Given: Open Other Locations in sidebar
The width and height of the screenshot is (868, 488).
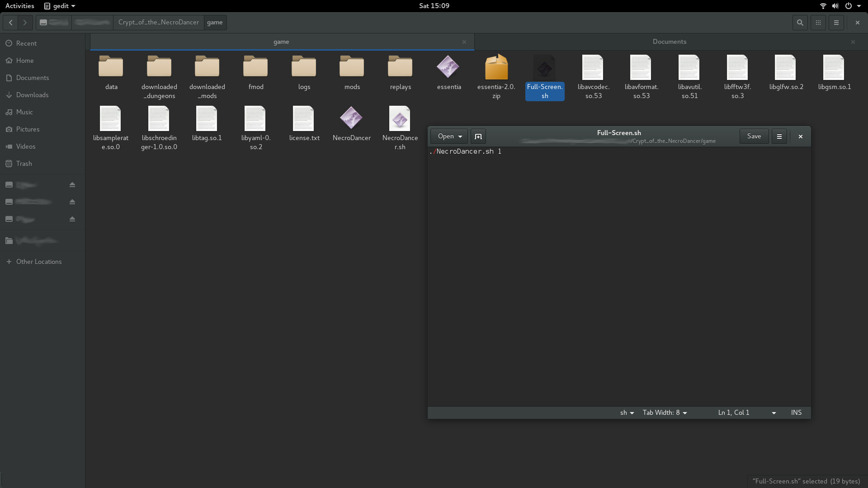Looking at the screenshot, I should point(42,262).
